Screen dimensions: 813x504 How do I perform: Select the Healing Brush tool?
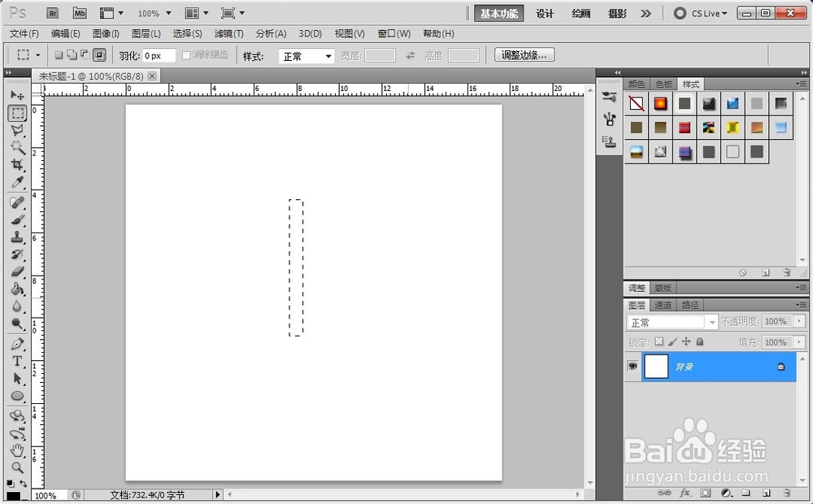tap(17, 202)
